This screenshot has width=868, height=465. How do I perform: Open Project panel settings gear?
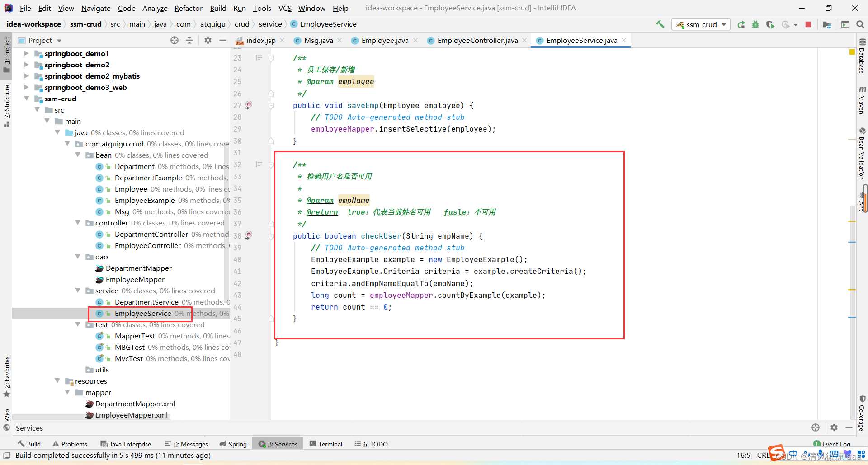click(x=208, y=40)
